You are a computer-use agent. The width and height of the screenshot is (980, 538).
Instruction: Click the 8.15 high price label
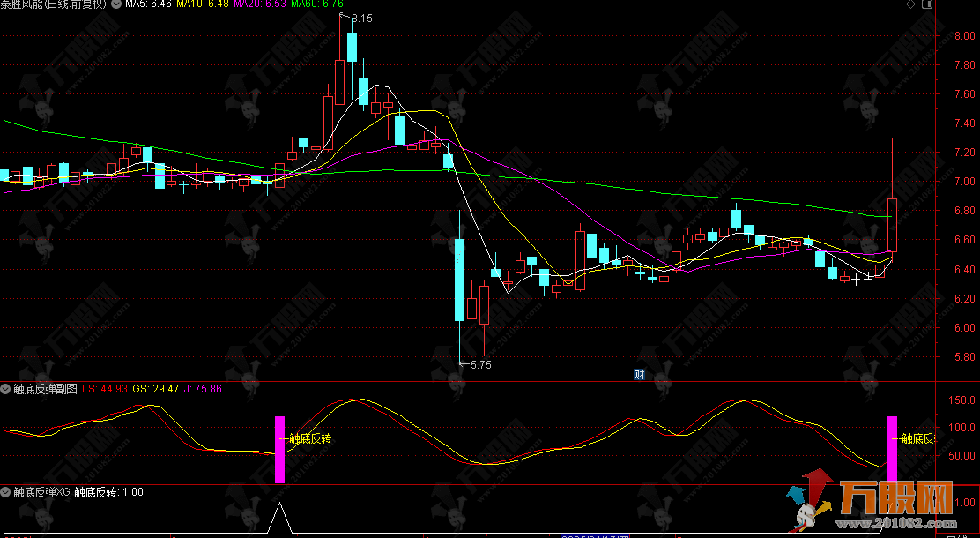pos(362,19)
